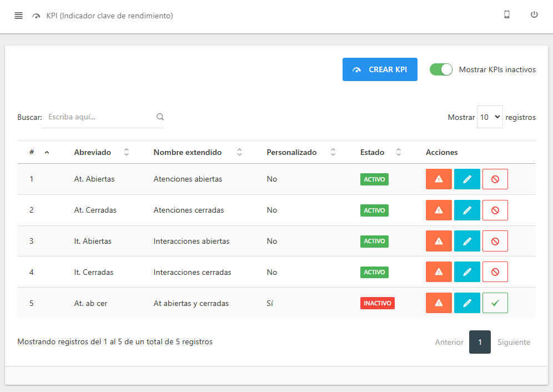Click the power/logout icon
Screen dimensions: 553x392
click(534, 14)
